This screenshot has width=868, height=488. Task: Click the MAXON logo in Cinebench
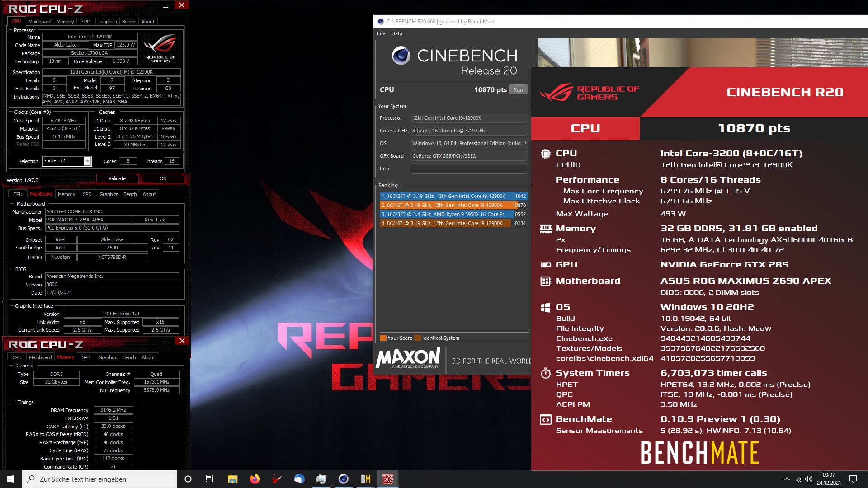pos(408,358)
